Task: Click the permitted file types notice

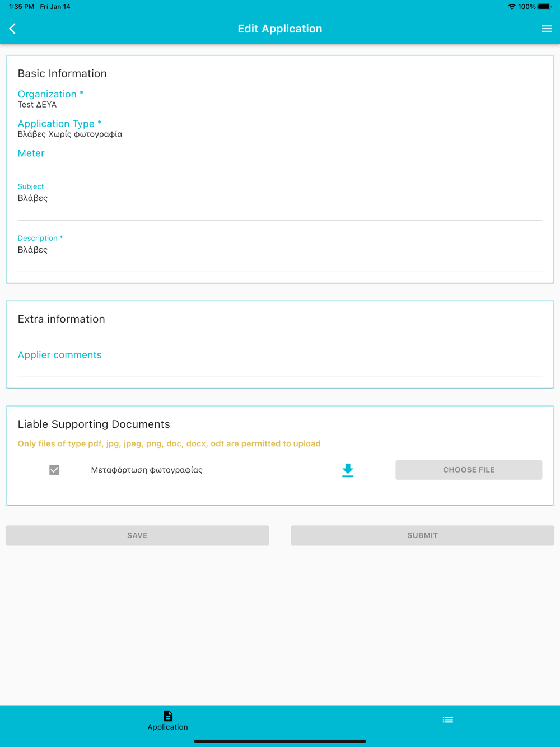Action: tap(169, 443)
